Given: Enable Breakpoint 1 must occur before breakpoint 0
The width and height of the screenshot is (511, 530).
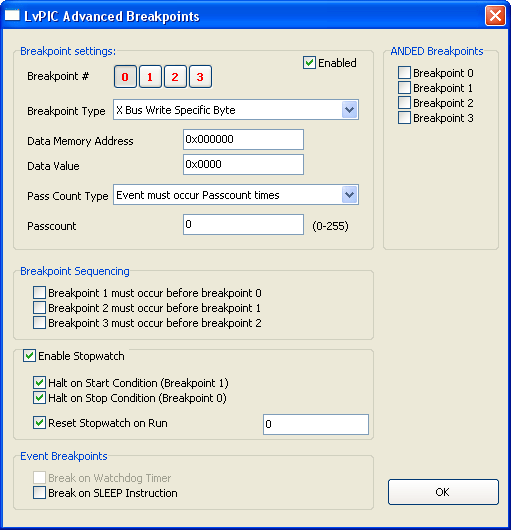Looking at the screenshot, I should [40, 292].
